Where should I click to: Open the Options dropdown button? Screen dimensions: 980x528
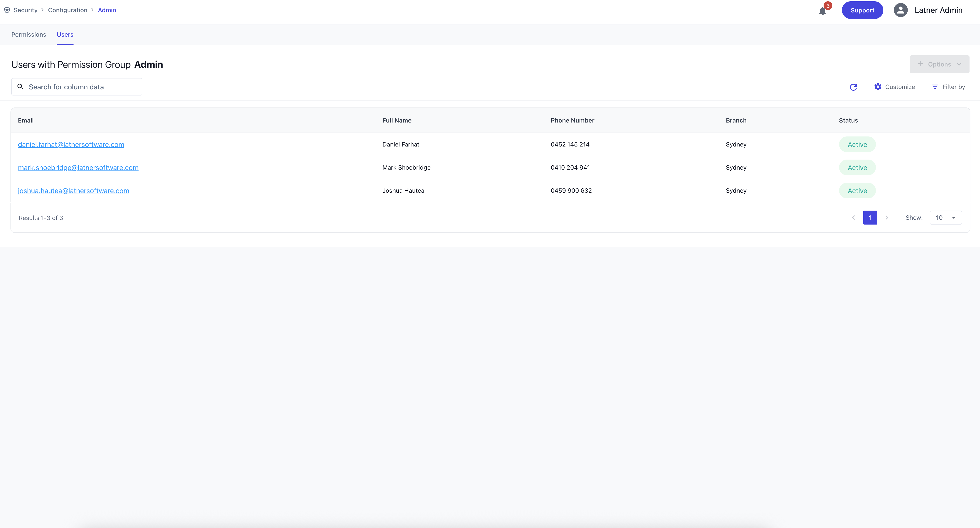(x=939, y=64)
